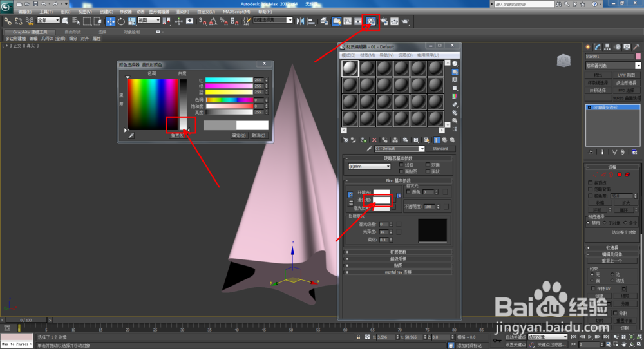Open the 全部 selection filter dropdown
The image size is (644, 349).
coord(48,20)
